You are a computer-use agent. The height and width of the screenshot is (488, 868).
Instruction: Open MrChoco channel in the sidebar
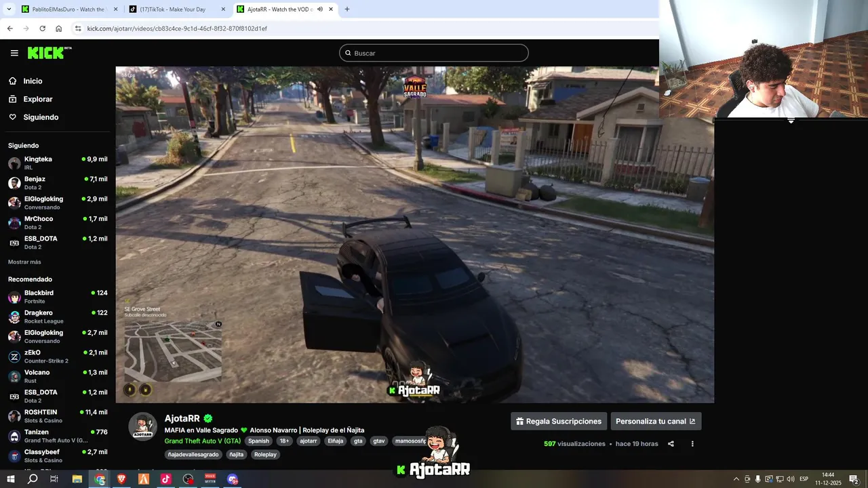pyautogui.click(x=58, y=222)
